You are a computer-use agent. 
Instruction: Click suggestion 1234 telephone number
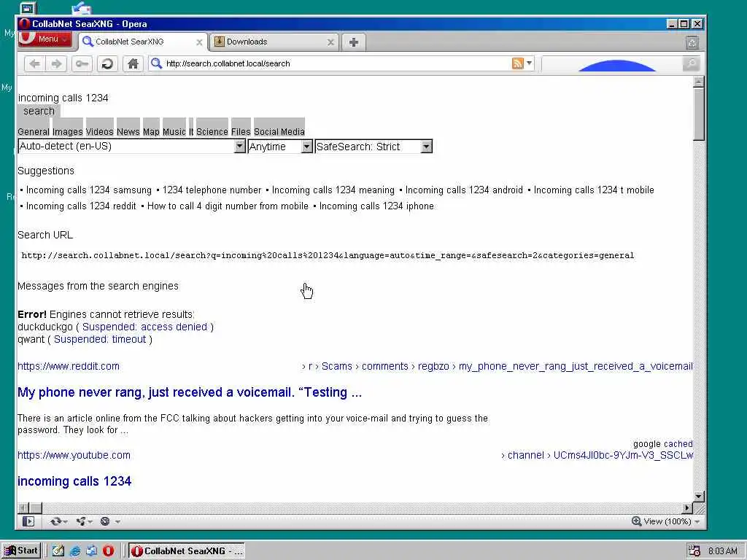point(212,190)
